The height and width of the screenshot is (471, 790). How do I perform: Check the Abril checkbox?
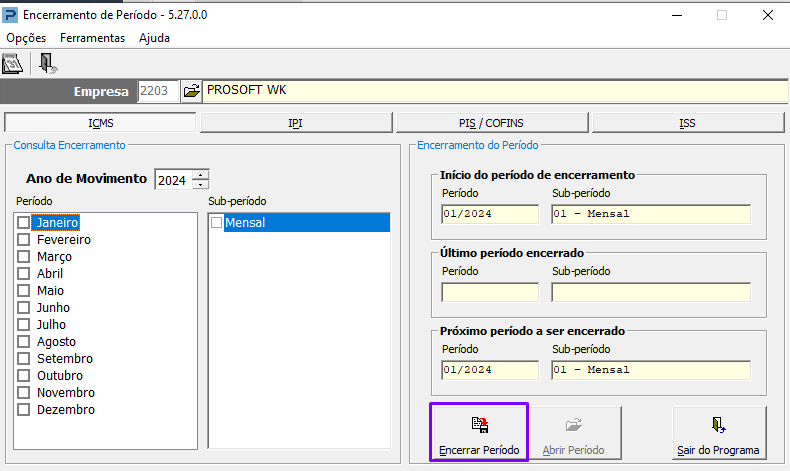point(23,274)
